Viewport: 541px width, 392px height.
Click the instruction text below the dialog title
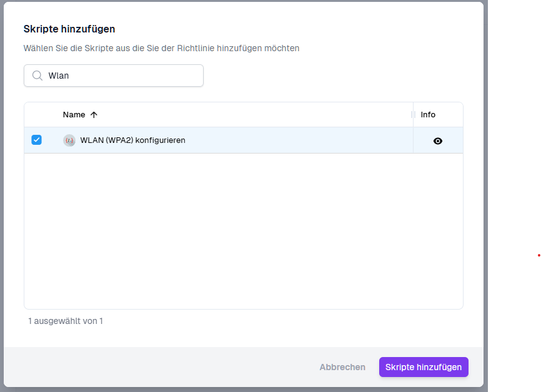[x=161, y=48]
